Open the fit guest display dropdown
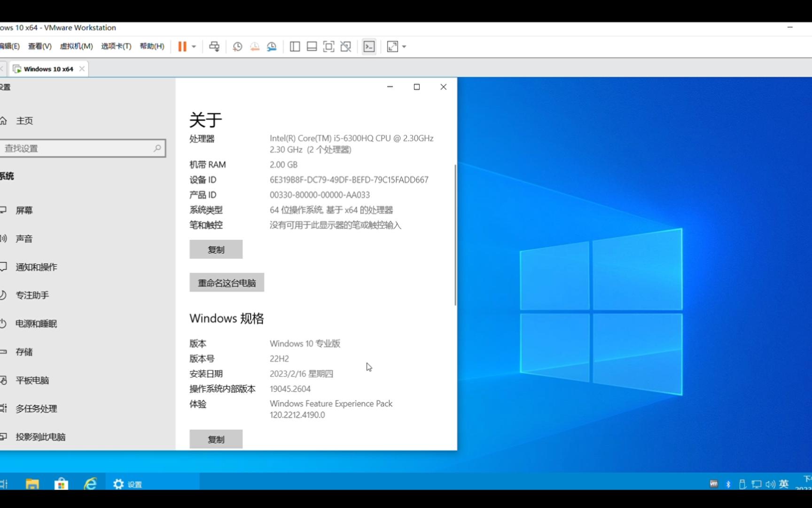The height and width of the screenshot is (508, 812). (403, 47)
